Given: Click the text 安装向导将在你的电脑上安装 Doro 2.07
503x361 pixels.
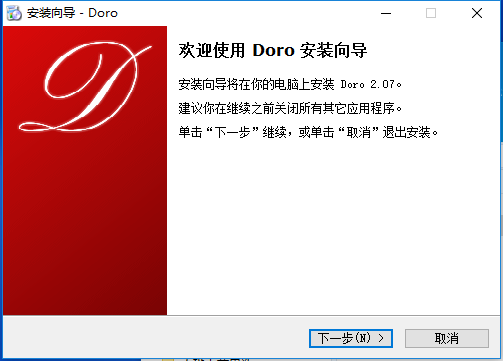Looking at the screenshot, I should pos(290,84).
